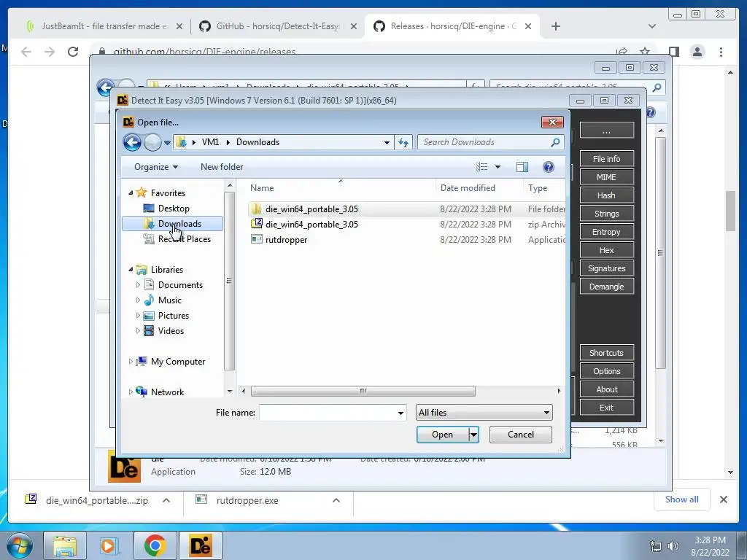Click the horizontal scrollbar in file list
747x560 pixels.
(363, 391)
